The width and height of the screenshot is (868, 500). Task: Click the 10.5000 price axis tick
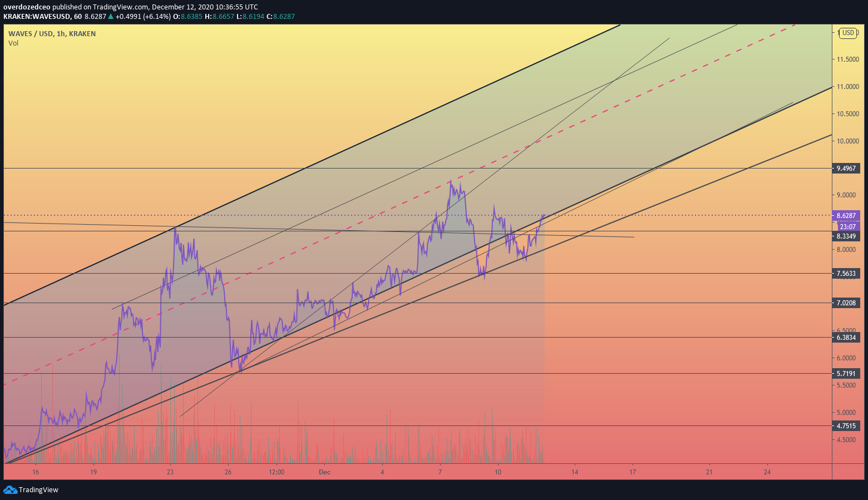(x=848, y=114)
